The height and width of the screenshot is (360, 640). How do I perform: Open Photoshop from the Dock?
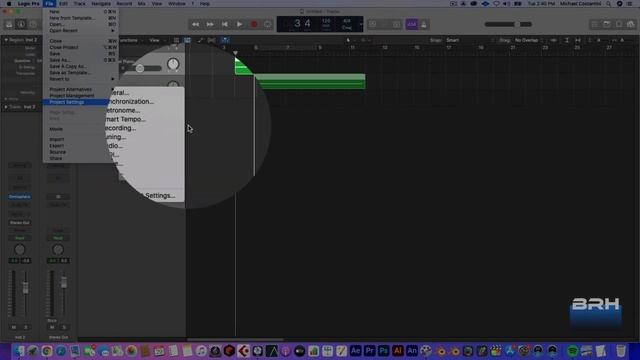(x=383, y=351)
